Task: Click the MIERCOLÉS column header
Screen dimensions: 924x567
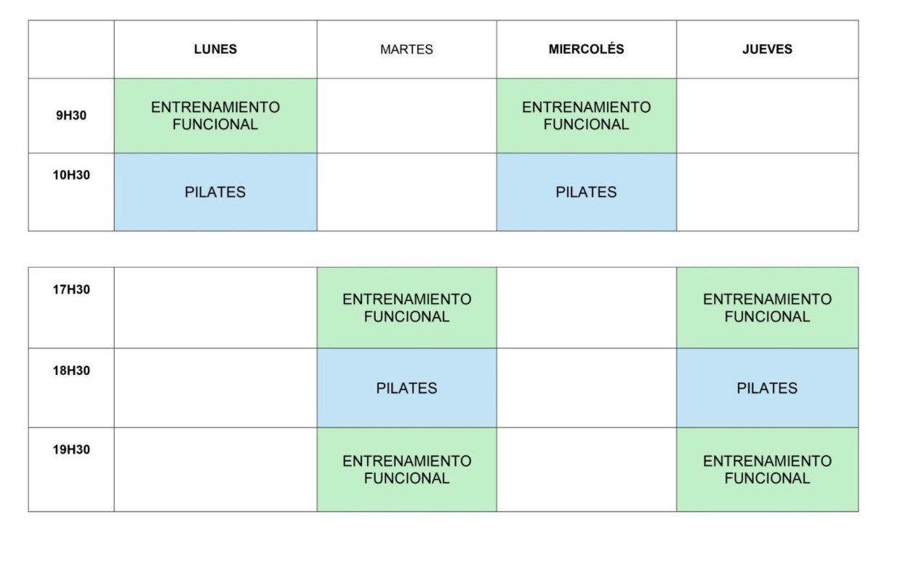Action: (x=586, y=49)
